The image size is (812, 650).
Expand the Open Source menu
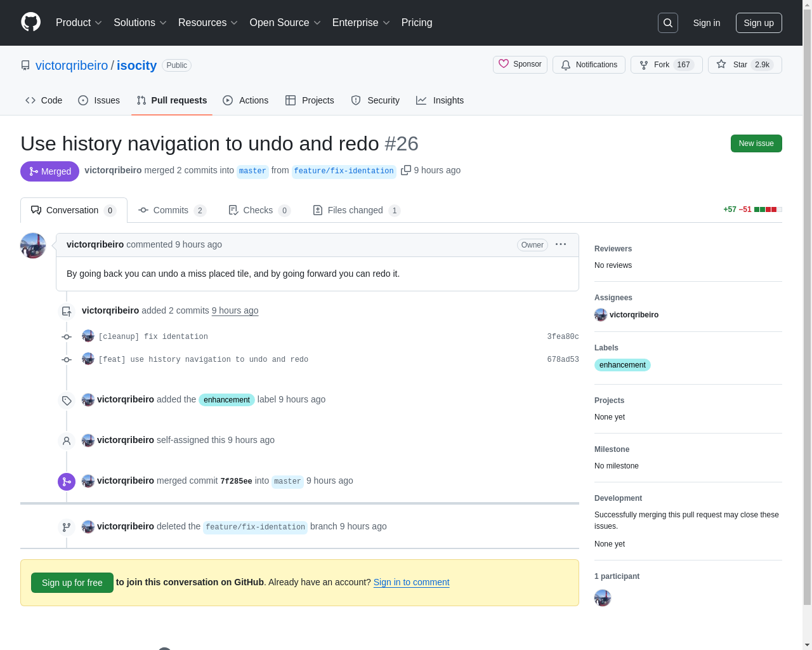click(285, 23)
